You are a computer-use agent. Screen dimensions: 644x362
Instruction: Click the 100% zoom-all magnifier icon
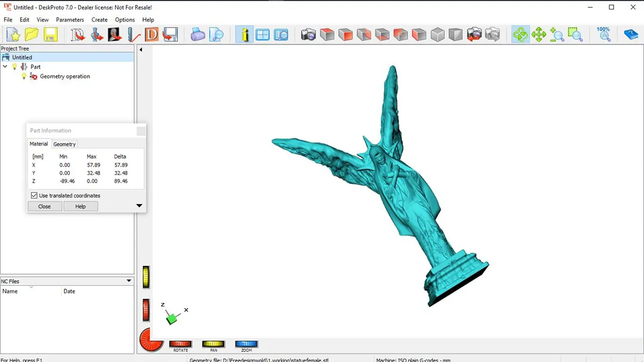click(603, 35)
